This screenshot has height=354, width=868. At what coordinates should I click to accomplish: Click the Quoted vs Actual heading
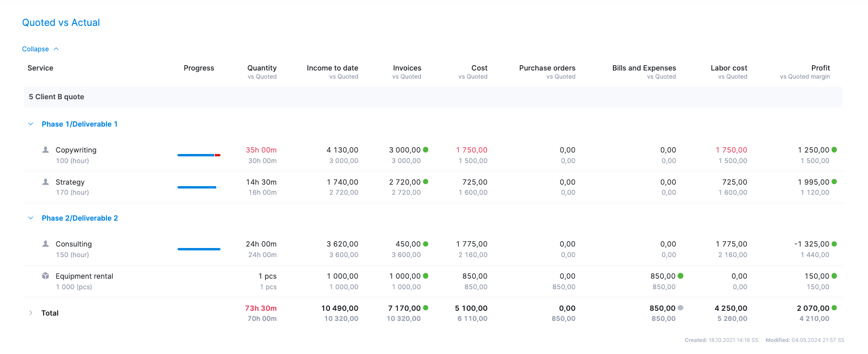pos(61,23)
